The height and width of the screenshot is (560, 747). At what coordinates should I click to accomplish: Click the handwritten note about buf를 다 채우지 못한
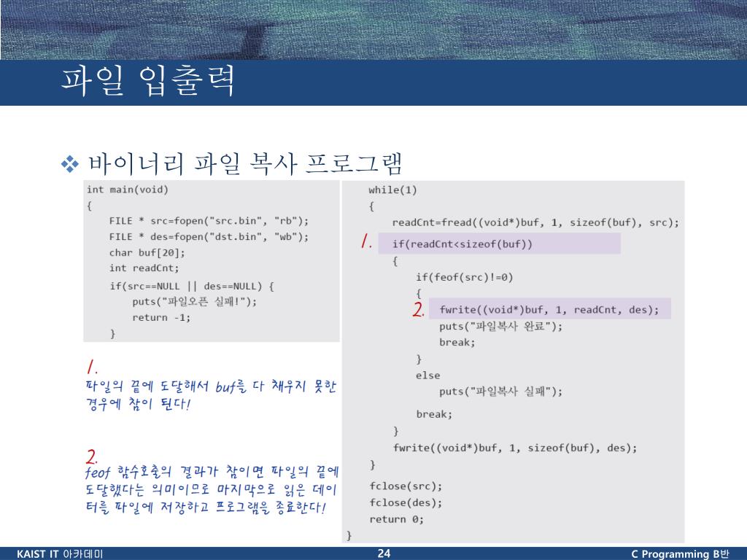tap(211, 394)
